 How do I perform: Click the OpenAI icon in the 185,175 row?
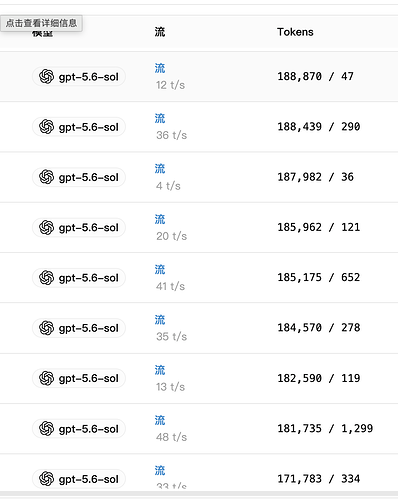[46, 278]
